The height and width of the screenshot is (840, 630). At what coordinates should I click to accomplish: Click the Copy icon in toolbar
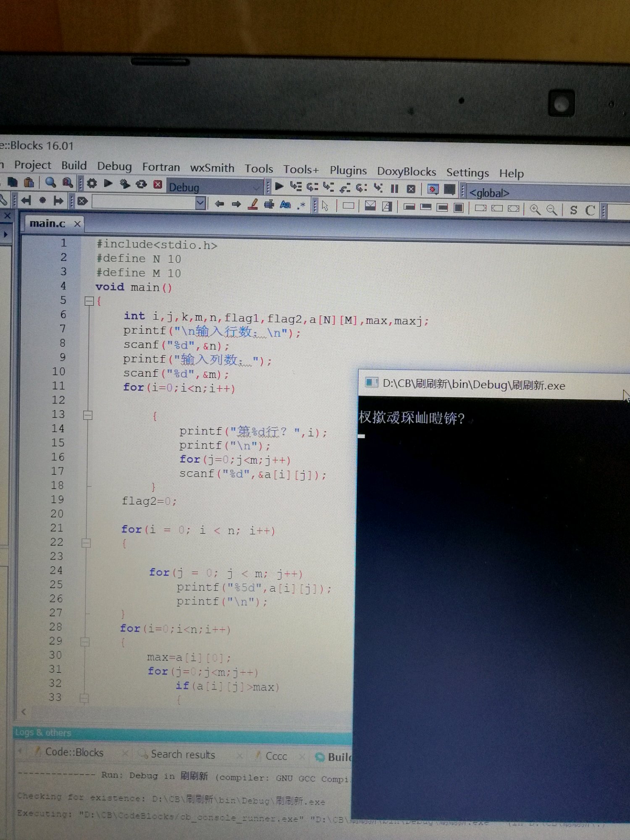(13, 181)
